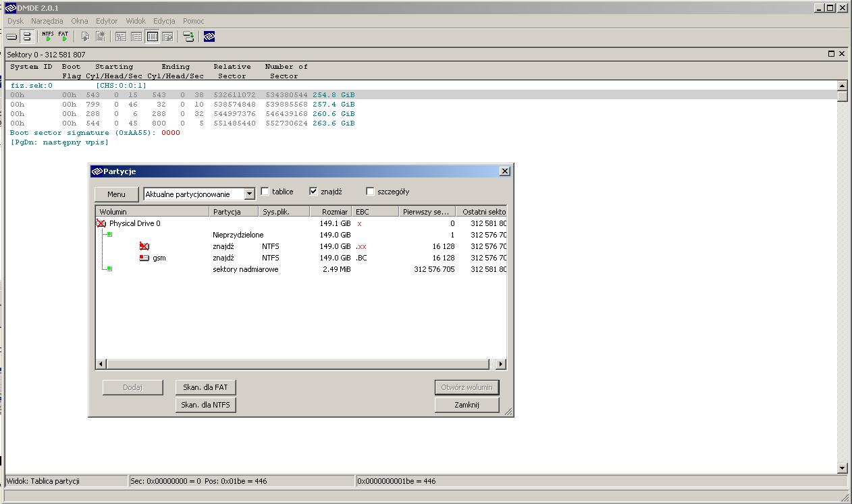Click the NTFS search toolbar icon

[x=48, y=36]
